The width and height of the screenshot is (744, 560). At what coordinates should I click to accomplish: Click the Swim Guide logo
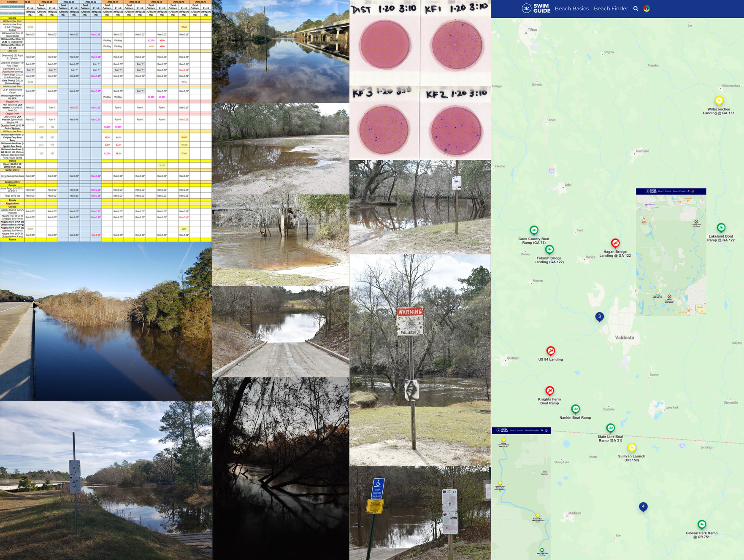tap(536, 8)
